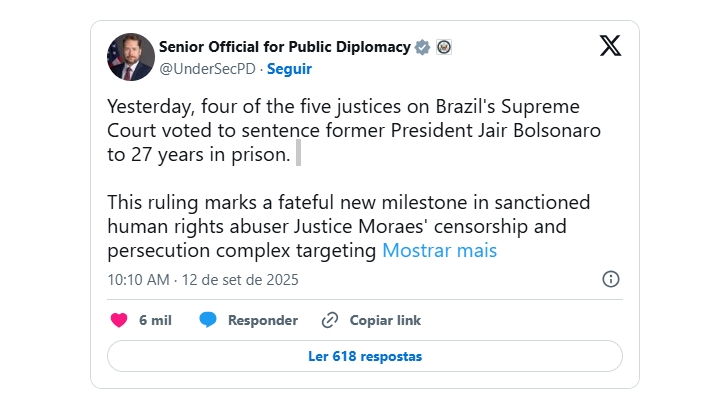The image size is (728, 395).
Task: Click the 6 mil likes count
Action: [x=155, y=320]
